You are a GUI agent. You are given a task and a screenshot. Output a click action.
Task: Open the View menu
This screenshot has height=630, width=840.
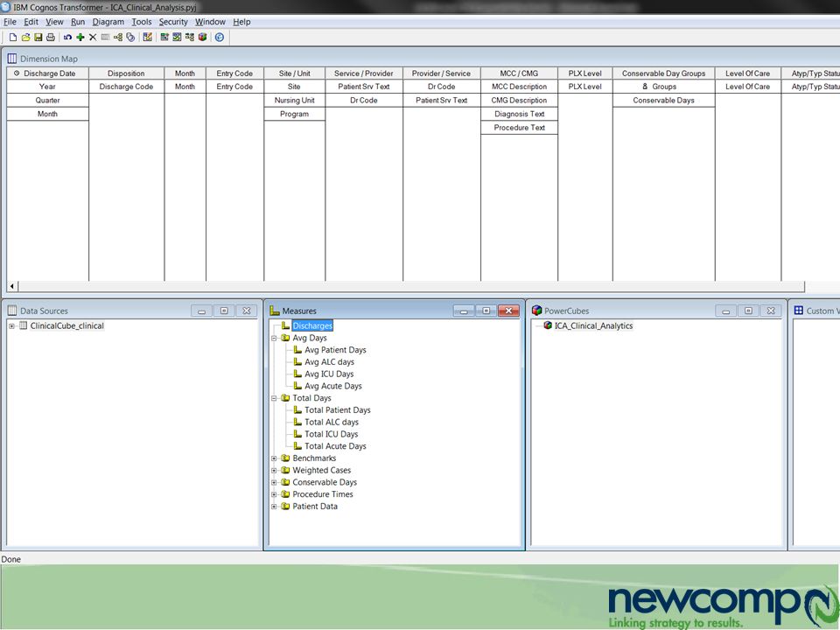(x=54, y=22)
